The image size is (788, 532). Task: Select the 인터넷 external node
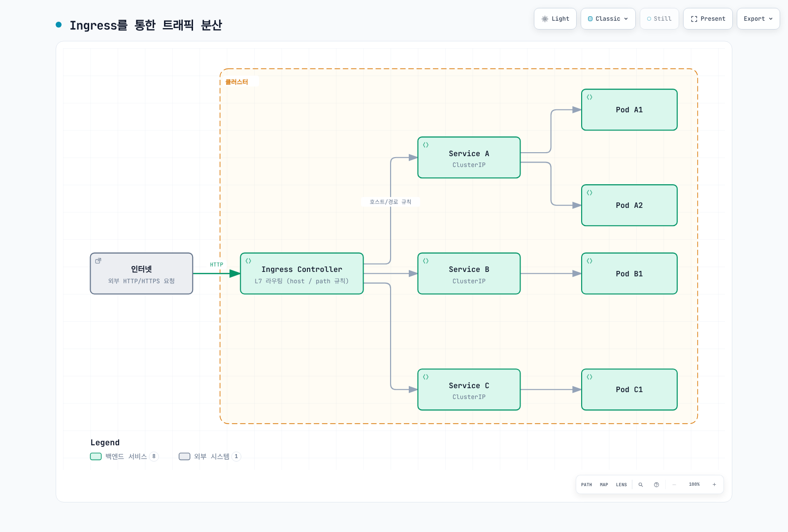point(141,273)
